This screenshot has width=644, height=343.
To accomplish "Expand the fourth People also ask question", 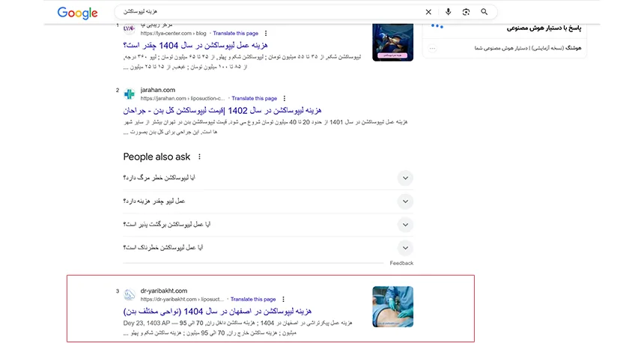I will (x=405, y=247).
